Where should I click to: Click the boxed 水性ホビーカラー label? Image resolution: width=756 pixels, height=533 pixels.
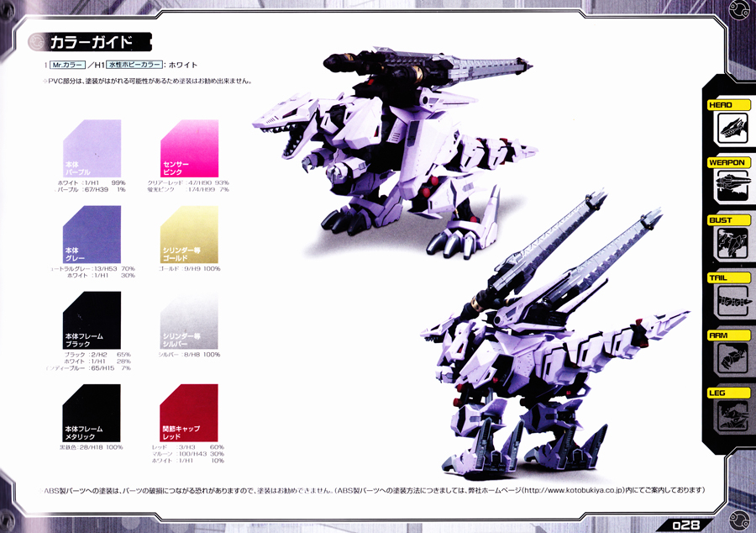tap(134, 65)
